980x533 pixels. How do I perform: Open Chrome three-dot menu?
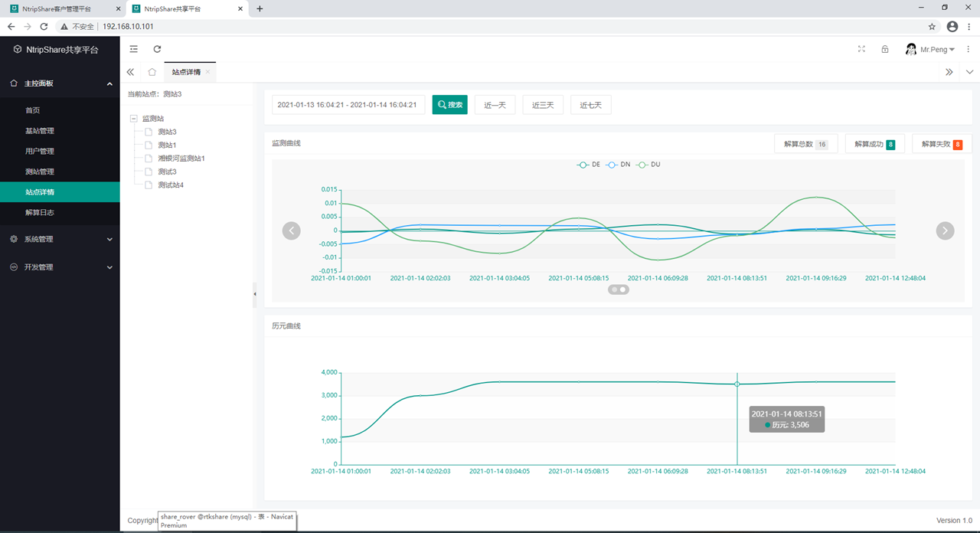point(969,26)
